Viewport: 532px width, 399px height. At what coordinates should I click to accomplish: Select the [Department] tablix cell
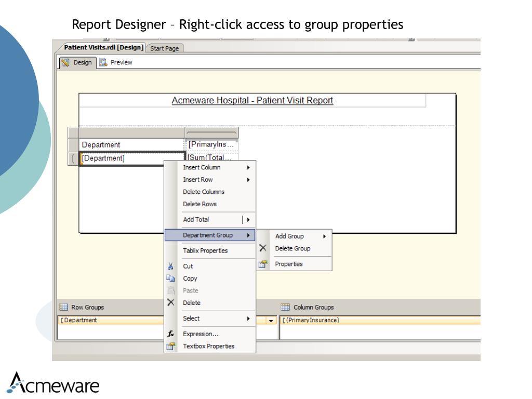(131, 158)
